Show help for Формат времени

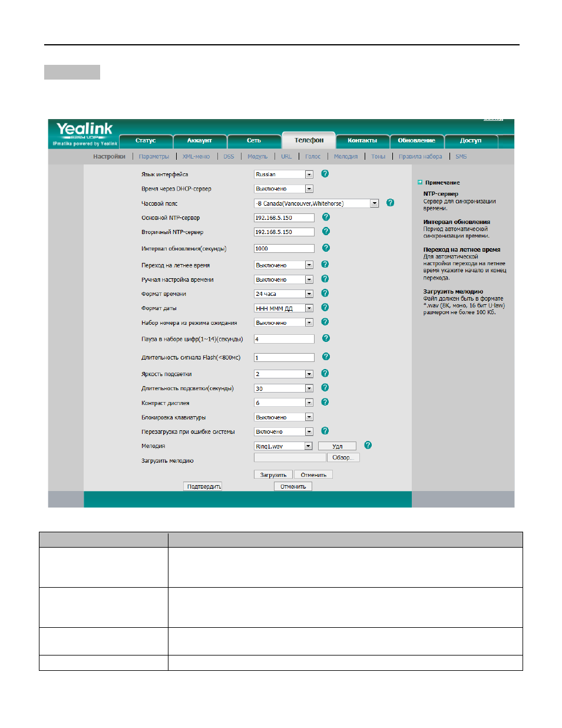pyautogui.click(x=325, y=293)
